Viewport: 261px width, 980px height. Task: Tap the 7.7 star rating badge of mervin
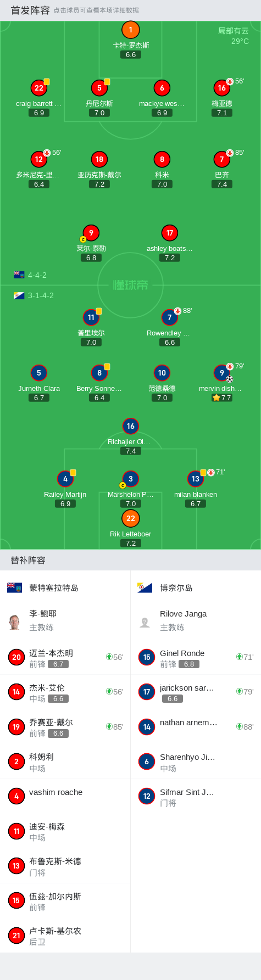(x=222, y=397)
